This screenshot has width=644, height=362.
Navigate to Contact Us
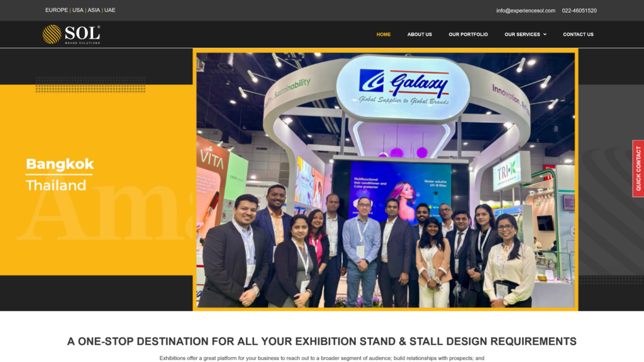click(578, 35)
